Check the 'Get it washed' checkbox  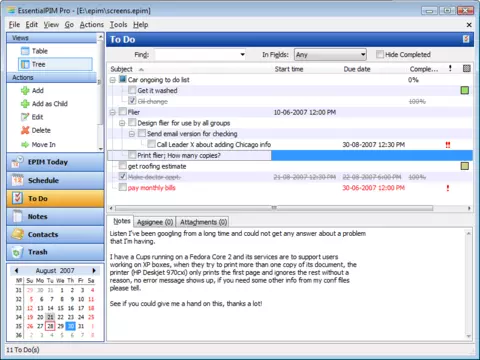pyautogui.click(x=132, y=90)
